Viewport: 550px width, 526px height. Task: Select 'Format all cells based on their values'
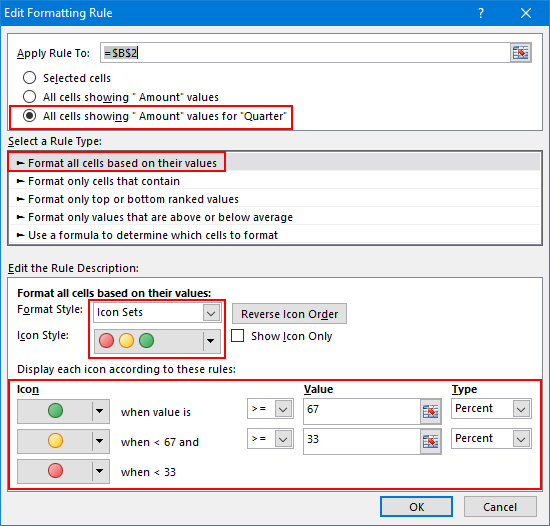pyautogui.click(x=275, y=163)
